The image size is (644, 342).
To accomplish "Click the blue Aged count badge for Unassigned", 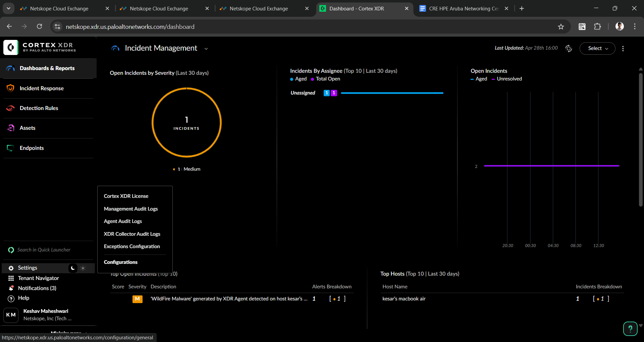I will coord(327,93).
